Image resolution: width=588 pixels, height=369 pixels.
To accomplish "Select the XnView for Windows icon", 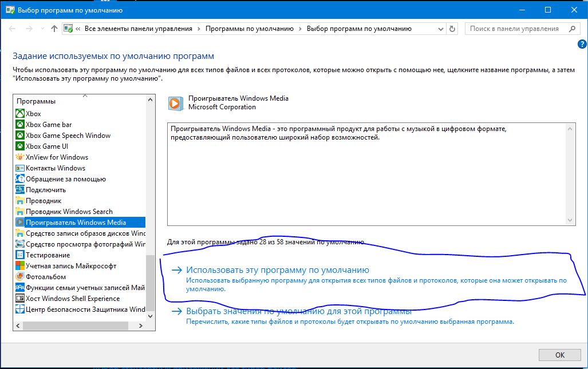I will point(20,157).
